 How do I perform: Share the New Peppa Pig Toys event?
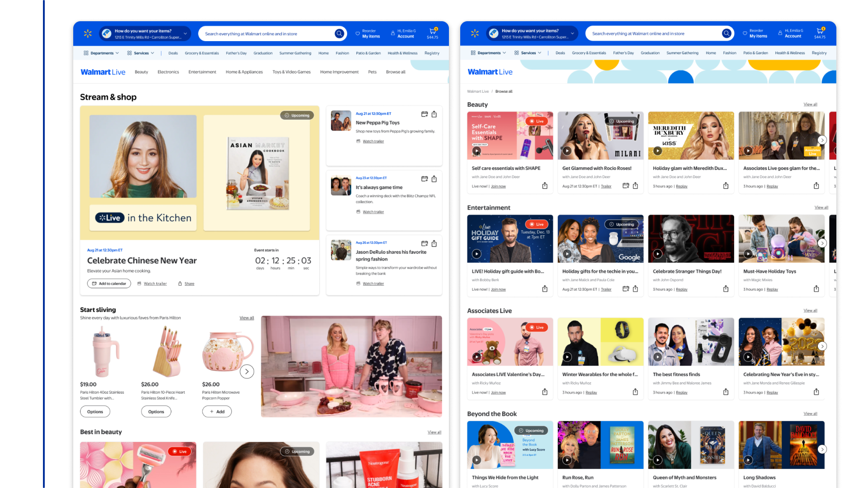pyautogui.click(x=434, y=114)
